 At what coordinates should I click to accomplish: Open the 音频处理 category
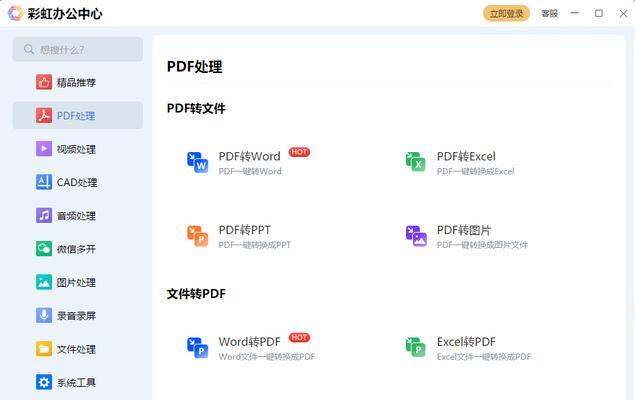pos(78,215)
